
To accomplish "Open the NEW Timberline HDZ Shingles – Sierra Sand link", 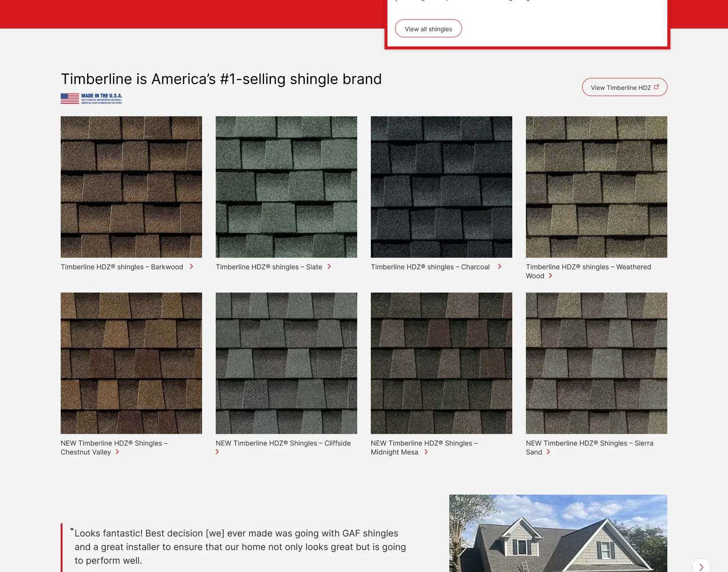I will point(589,447).
